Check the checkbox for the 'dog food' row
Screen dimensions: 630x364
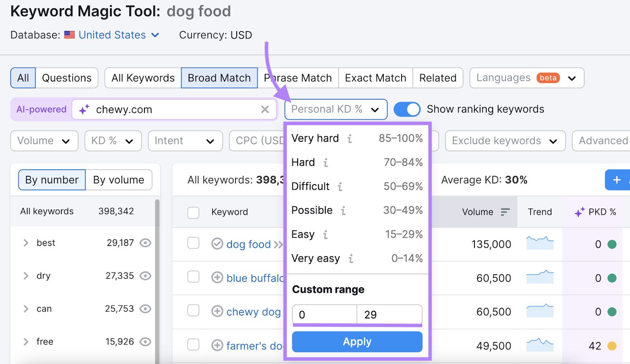[193, 244]
